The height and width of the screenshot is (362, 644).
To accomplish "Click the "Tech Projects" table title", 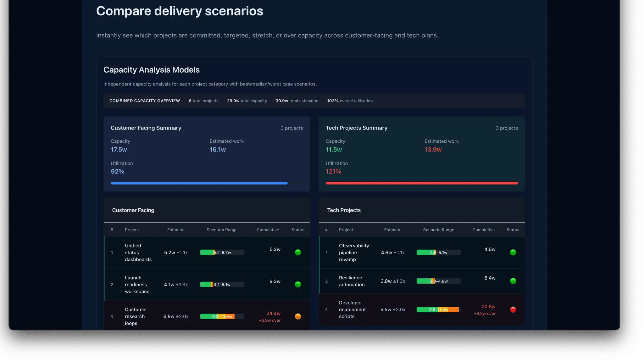I will 344,210.
